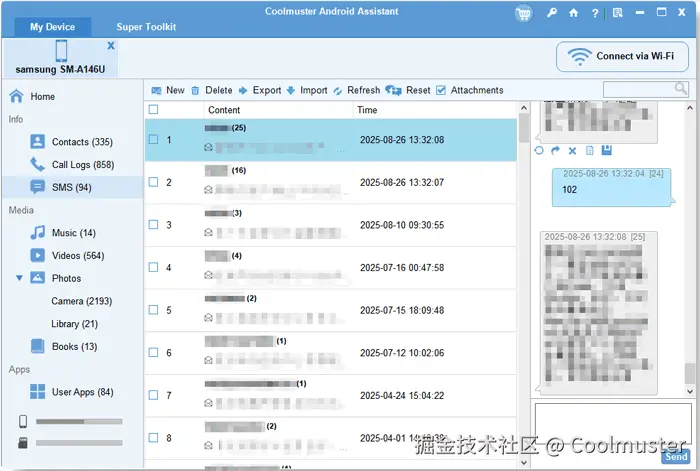Click the Time column header
This screenshot has height=471, width=700.
(x=367, y=110)
